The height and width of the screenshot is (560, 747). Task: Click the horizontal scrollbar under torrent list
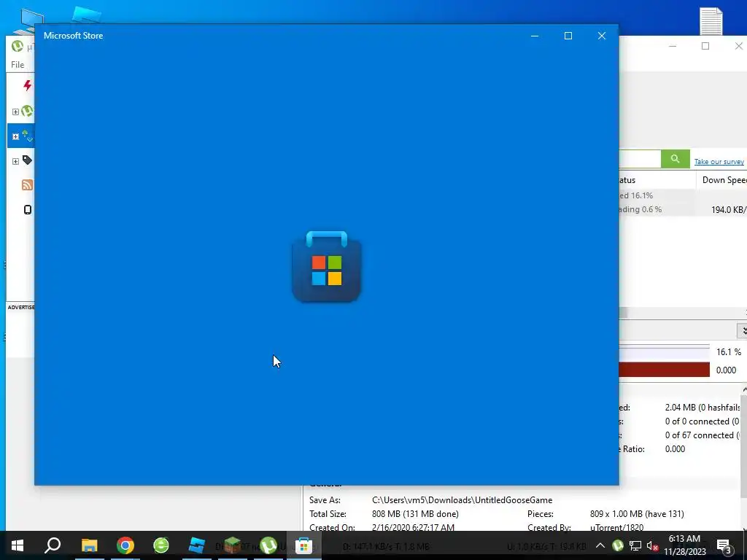[x=682, y=313]
